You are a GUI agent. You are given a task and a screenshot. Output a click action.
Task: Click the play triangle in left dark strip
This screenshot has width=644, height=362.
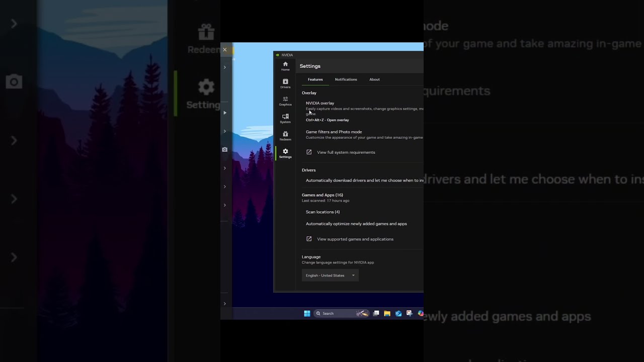(x=224, y=113)
